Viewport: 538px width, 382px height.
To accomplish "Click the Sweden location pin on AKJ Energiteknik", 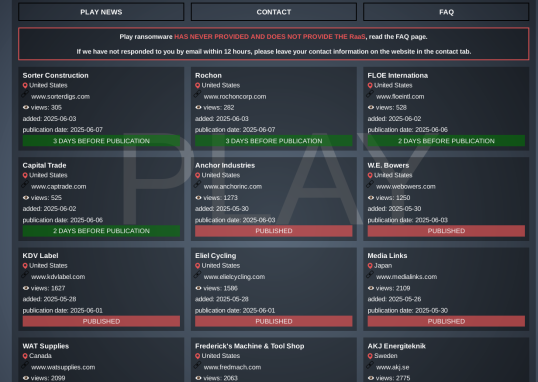I will pos(370,356).
